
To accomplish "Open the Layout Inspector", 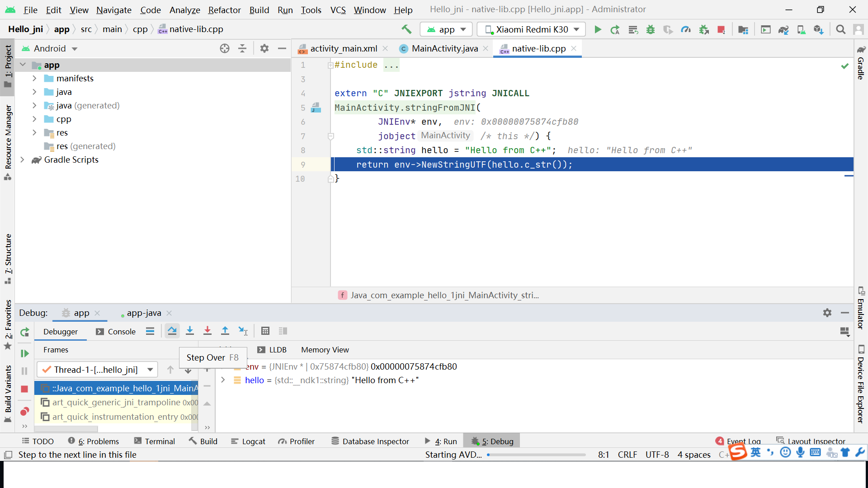I will [816, 441].
